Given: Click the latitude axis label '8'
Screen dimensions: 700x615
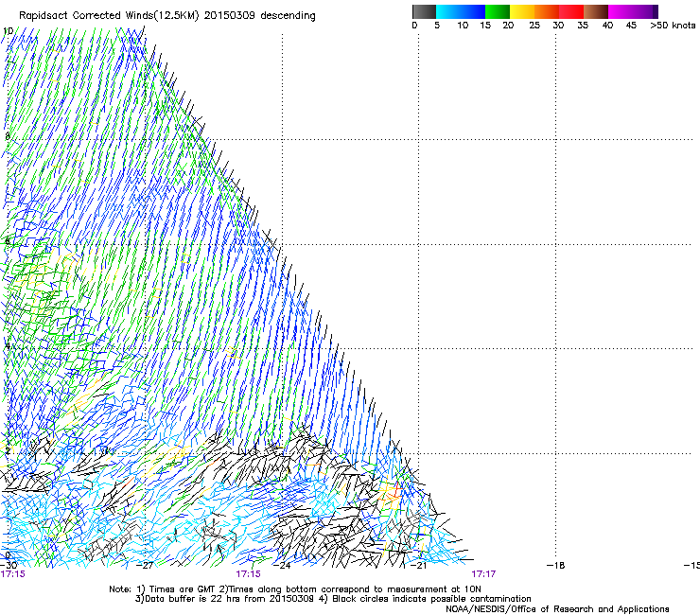Looking at the screenshot, I should tap(8, 136).
